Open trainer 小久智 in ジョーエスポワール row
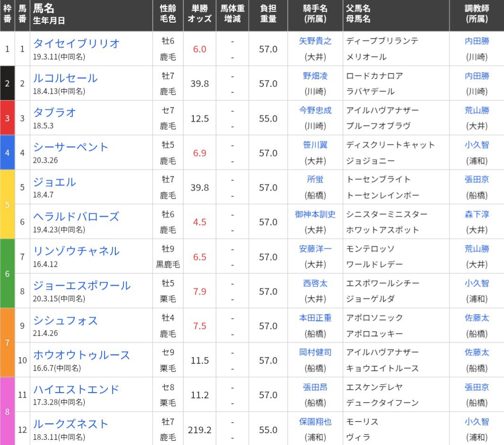This screenshot has height=445, width=504. 477,283
